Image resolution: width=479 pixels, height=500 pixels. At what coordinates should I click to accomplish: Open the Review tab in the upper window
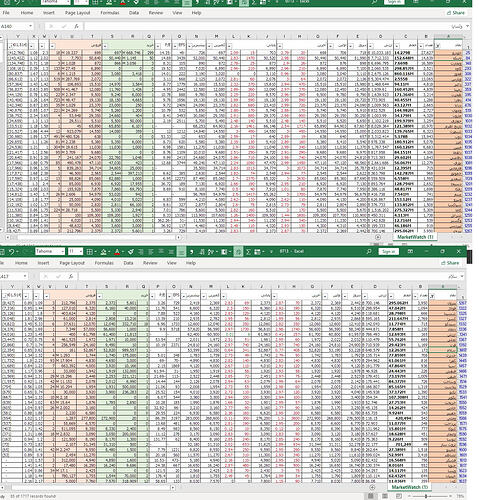point(156,13)
